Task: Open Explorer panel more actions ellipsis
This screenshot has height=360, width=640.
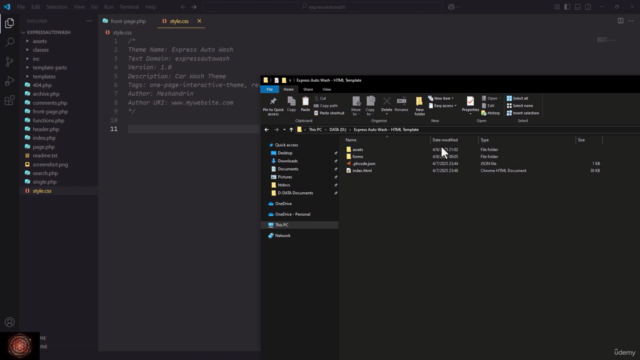Action: [89, 21]
